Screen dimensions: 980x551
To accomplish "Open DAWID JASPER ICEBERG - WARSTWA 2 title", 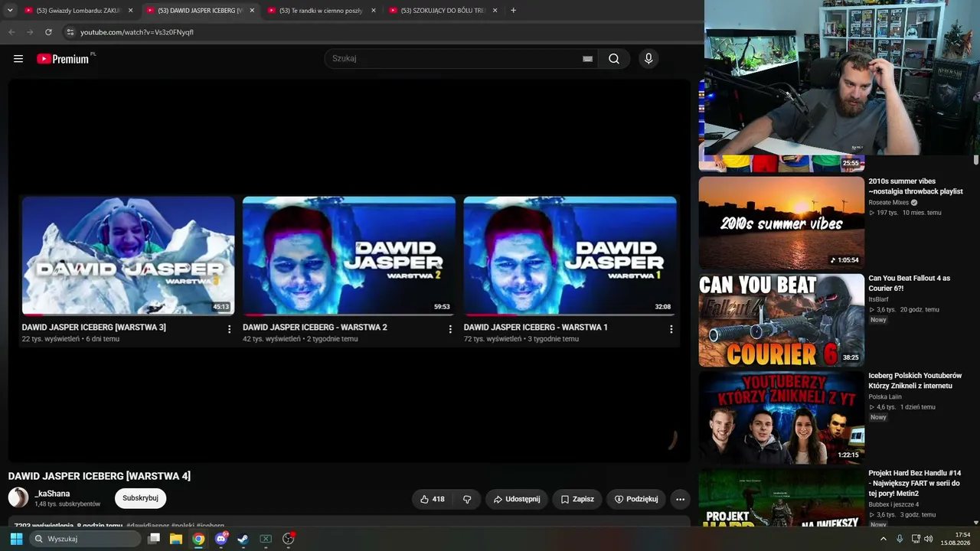I will click(x=315, y=328).
